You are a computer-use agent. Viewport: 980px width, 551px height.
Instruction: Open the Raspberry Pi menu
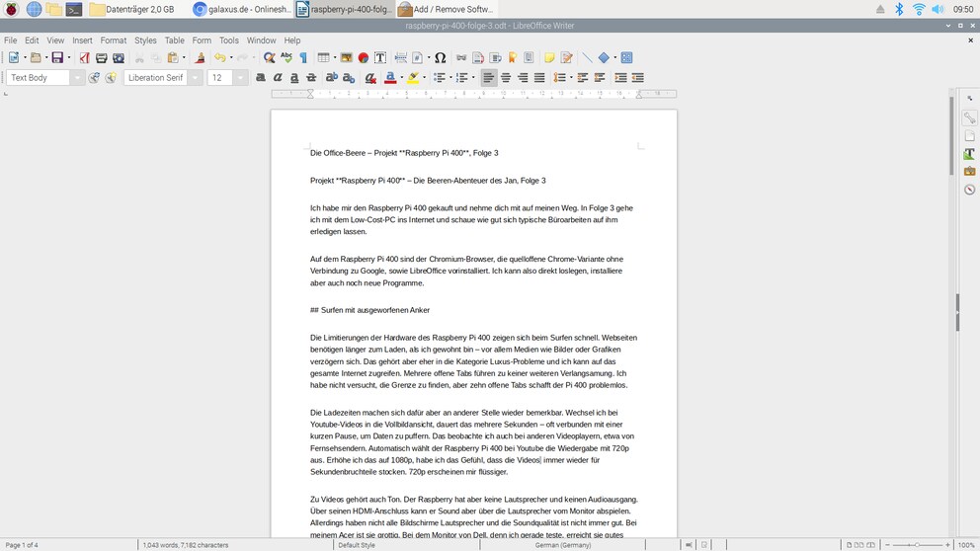tap(11, 9)
